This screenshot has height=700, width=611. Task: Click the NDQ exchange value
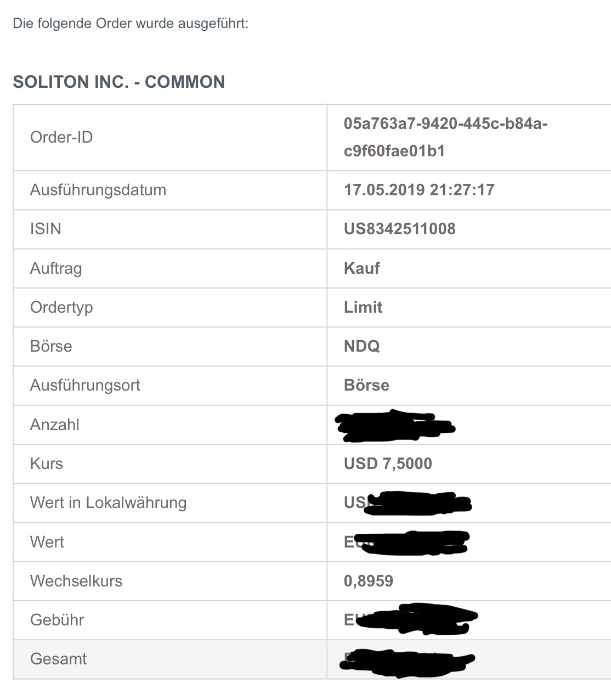tap(361, 346)
